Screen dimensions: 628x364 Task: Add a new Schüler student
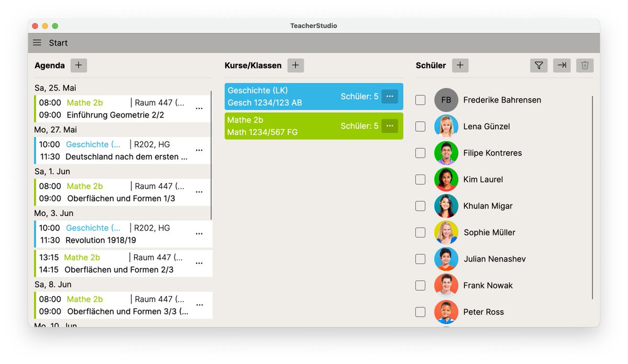(460, 65)
